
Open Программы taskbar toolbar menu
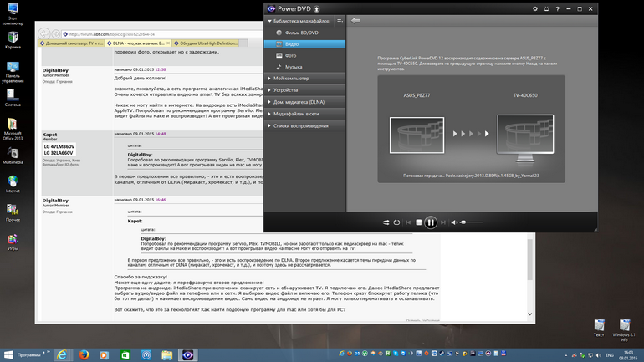point(28,355)
